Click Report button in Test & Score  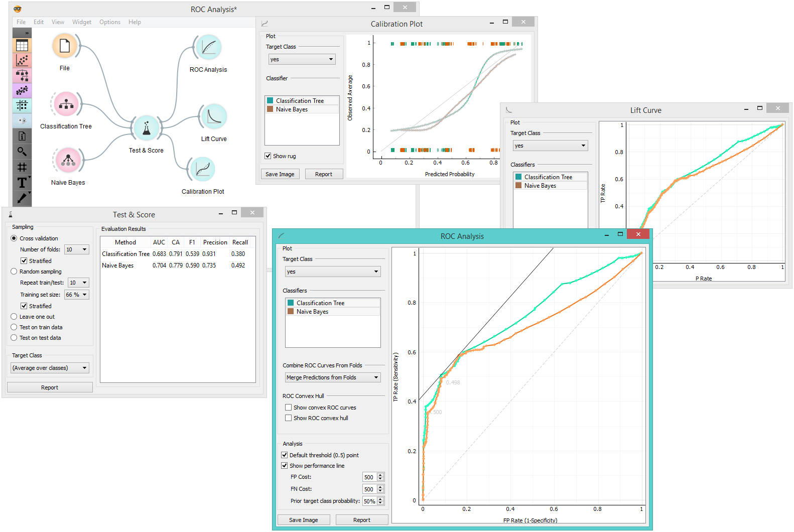click(x=50, y=387)
